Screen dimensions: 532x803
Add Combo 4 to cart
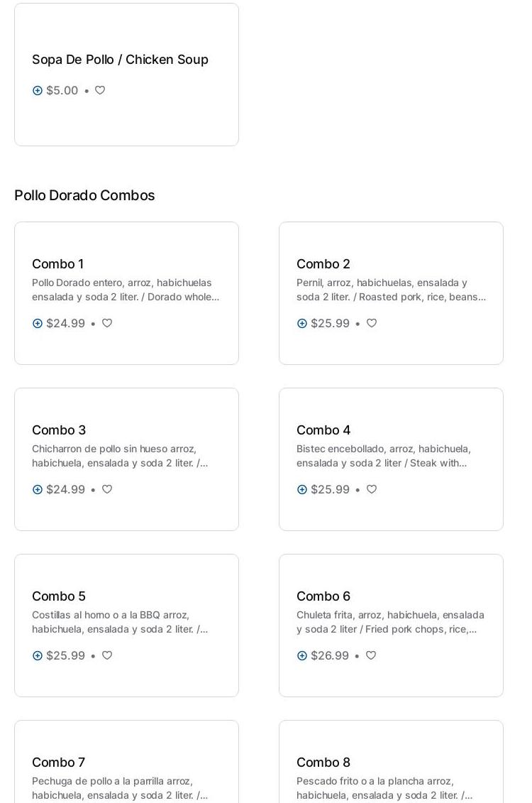point(302,490)
